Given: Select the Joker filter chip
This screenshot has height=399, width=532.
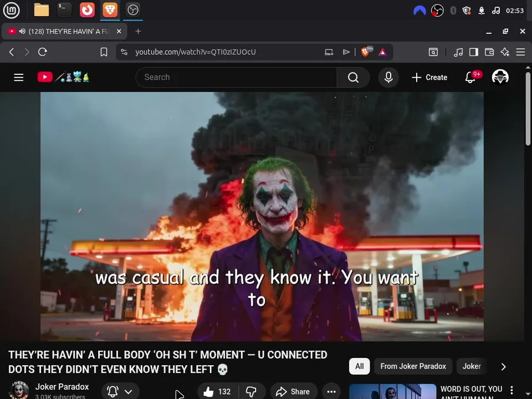Looking at the screenshot, I should (472, 366).
